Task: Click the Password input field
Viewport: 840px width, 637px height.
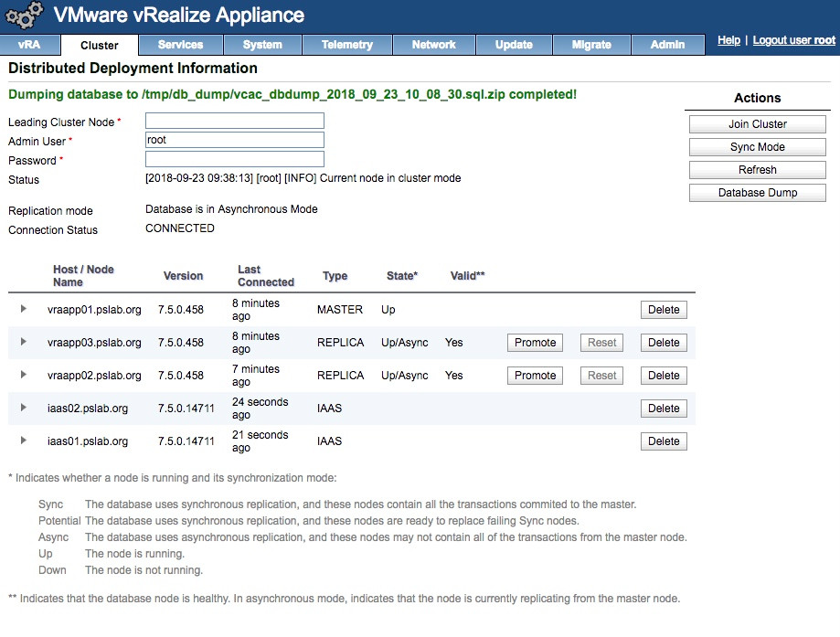Action: [235, 159]
